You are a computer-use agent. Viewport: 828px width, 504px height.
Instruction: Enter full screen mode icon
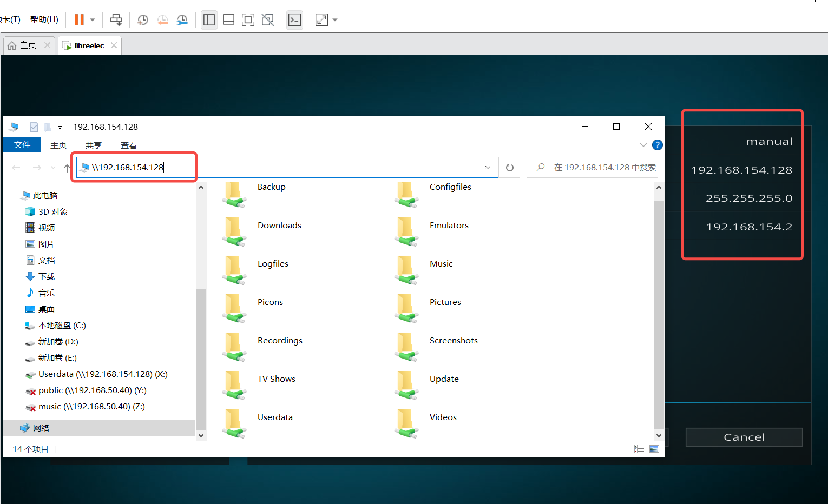(x=248, y=20)
